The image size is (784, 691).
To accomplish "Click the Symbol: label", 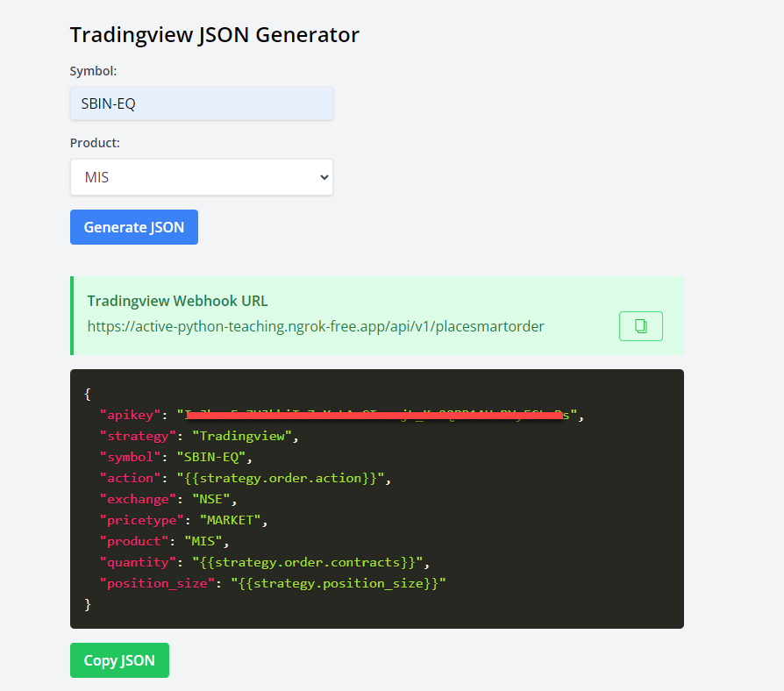I will point(93,71).
